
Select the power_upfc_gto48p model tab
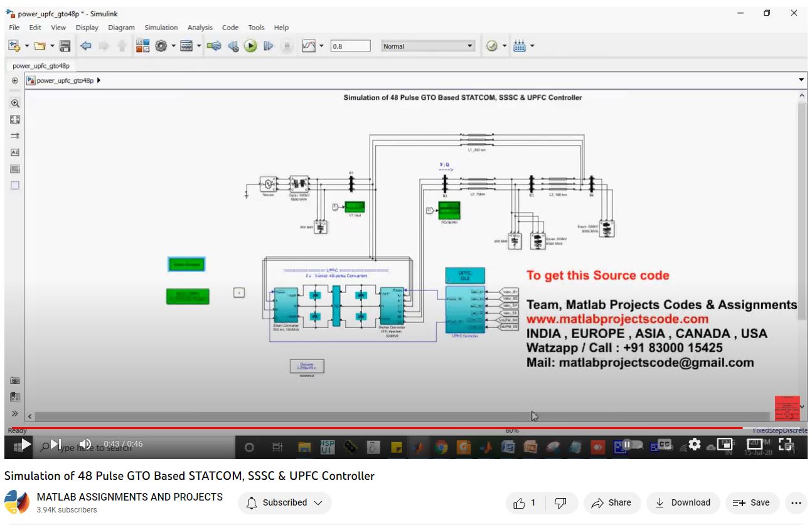coord(41,65)
